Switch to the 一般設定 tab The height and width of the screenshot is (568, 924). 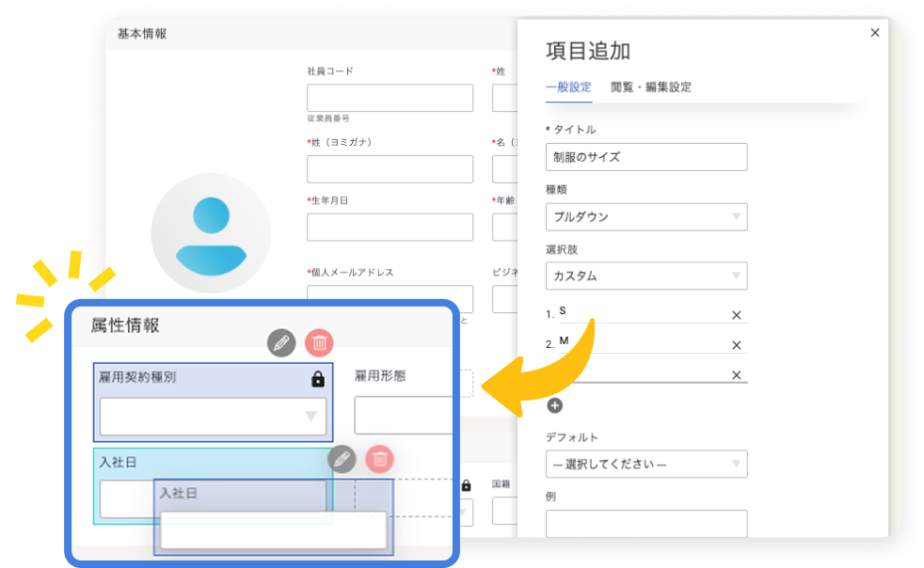tap(568, 87)
